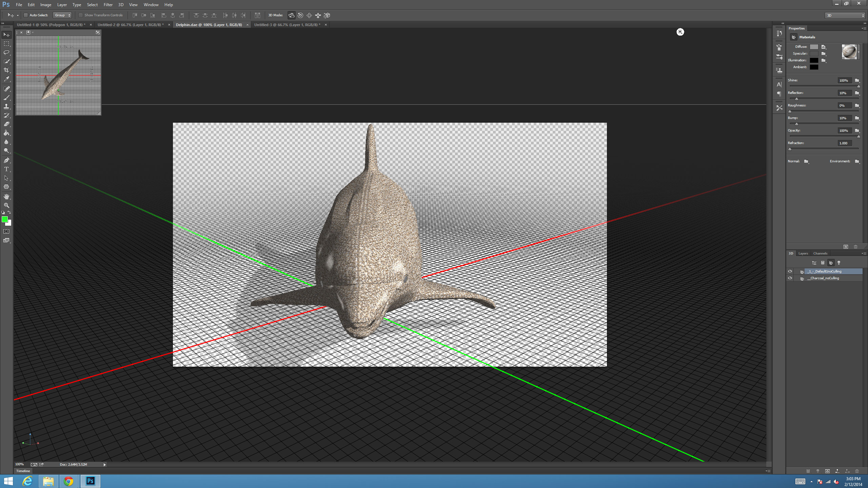The width and height of the screenshot is (868, 488).
Task: Click the Dolphin.dae file tab
Action: point(209,24)
